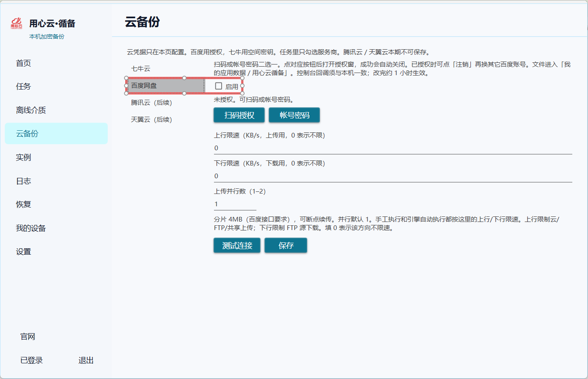Open the 官网 link
This screenshot has width=588, height=379.
pos(28,337)
